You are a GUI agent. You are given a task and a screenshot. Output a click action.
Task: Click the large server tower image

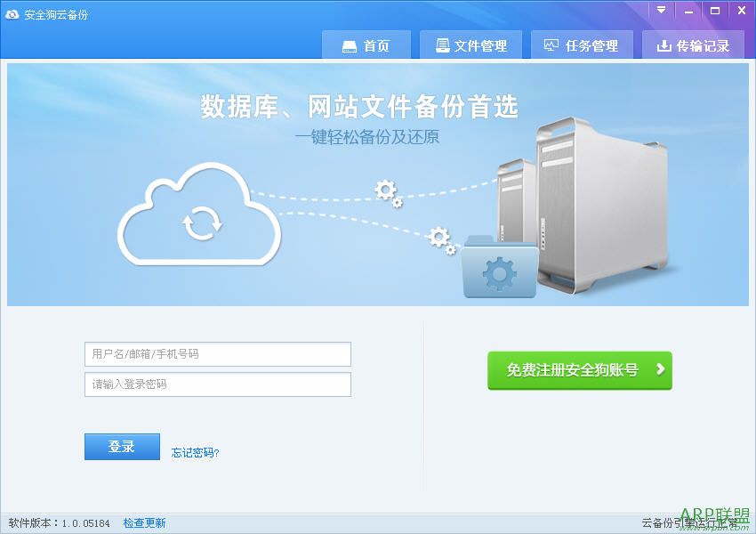[x=602, y=205]
